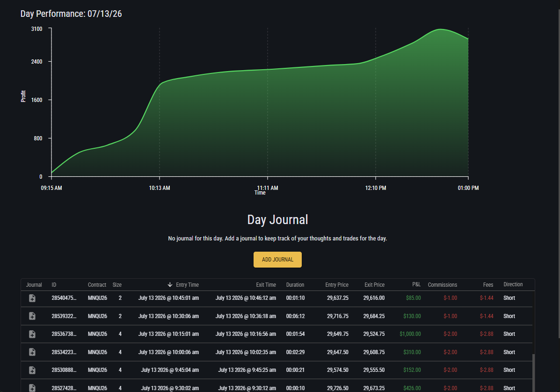Sort table by Size column
Image resolution: width=560 pixels, height=392 pixels.
click(x=117, y=284)
